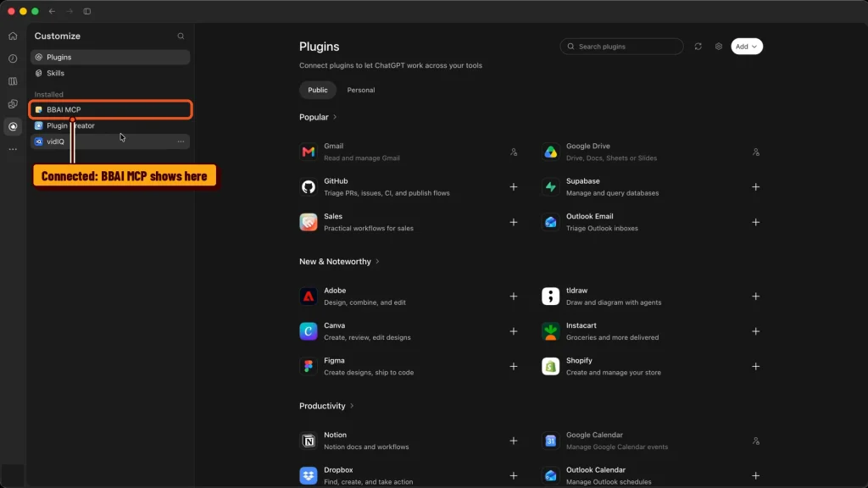Click the Gmail app logo
Screen dimensions: 868x488
click(x=309, y=152)
